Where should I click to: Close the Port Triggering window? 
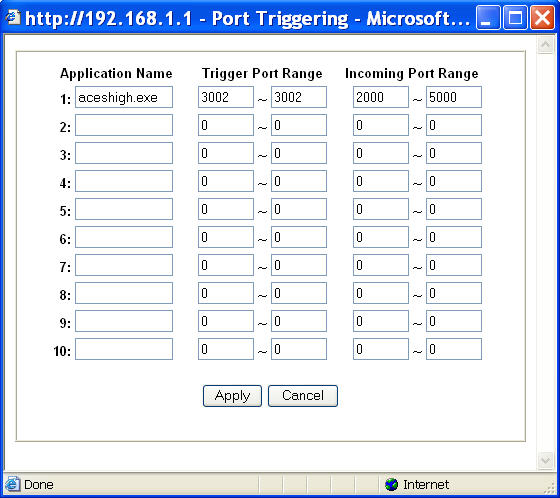click(x=542, y=17)
